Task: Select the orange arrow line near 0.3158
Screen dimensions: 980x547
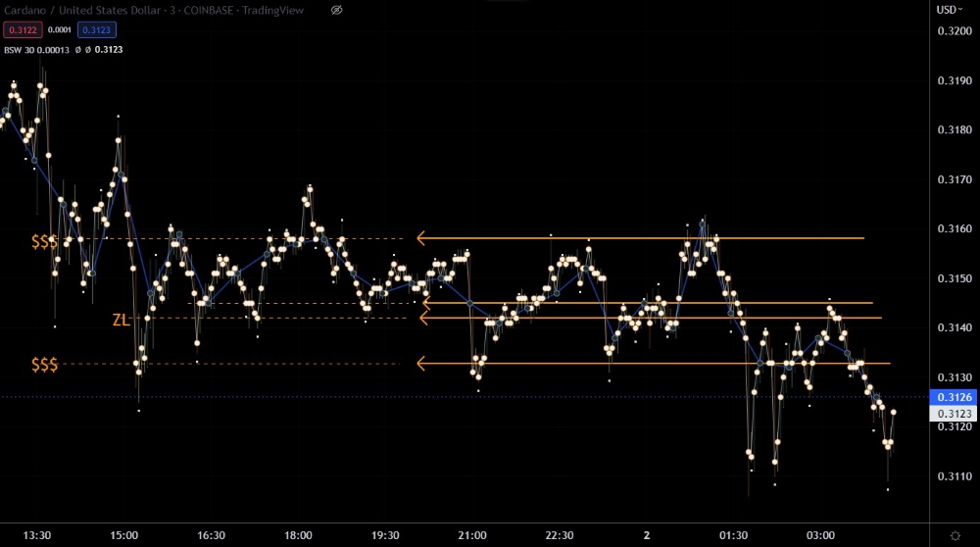Action: click(x=641, y=238)
